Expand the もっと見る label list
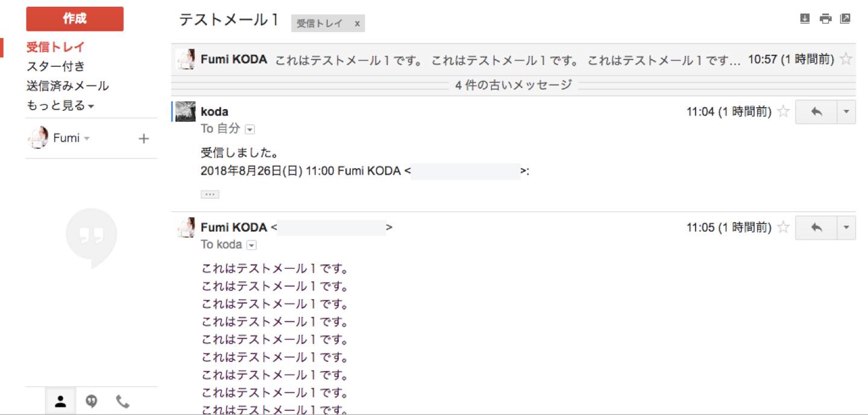The width and height of the screenshot is (868, 415). pyautogui.click(x=60, y=105)
